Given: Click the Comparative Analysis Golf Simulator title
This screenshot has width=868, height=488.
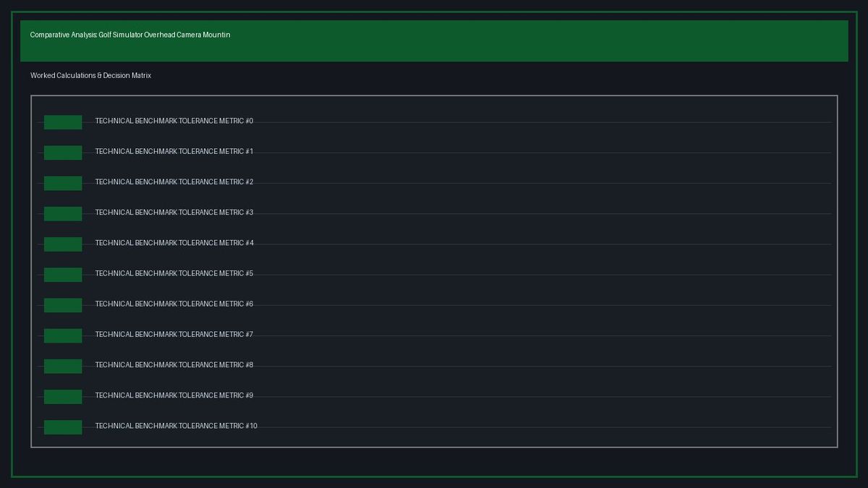Looking at the screenshot, I should tap(130, 35).
